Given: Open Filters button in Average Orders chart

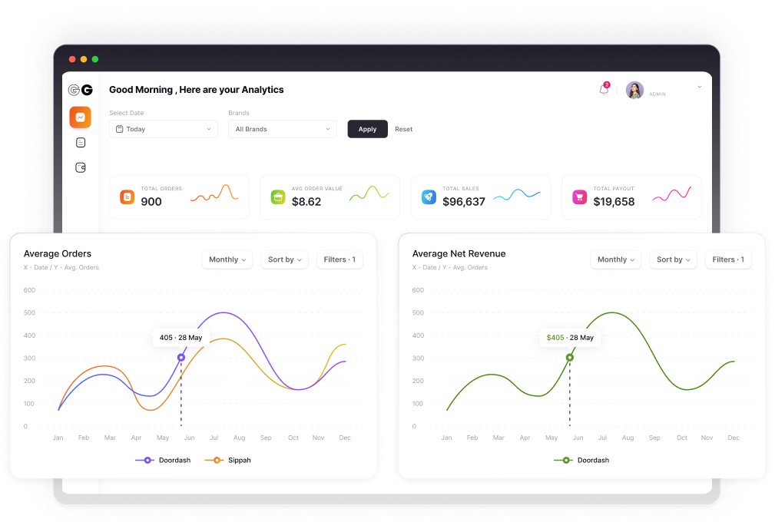Looking at the screenshot, I should click(339, 259).
